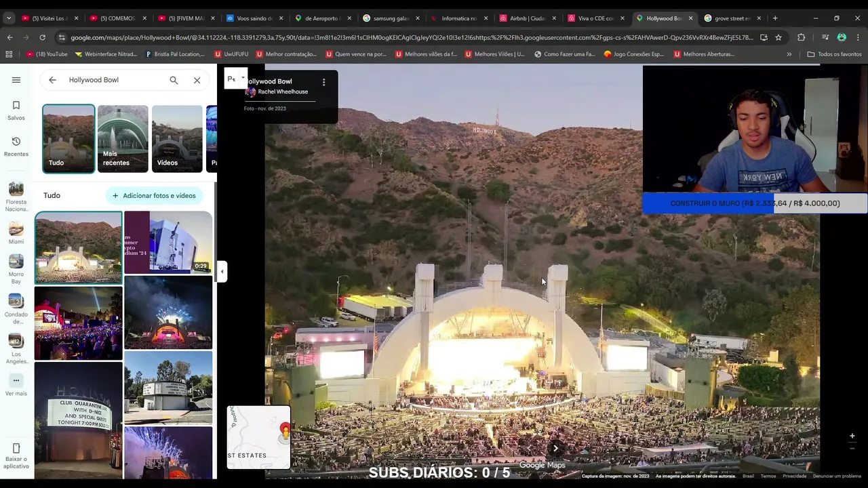Open the Floresta Nacional recent place

(16, 197)
